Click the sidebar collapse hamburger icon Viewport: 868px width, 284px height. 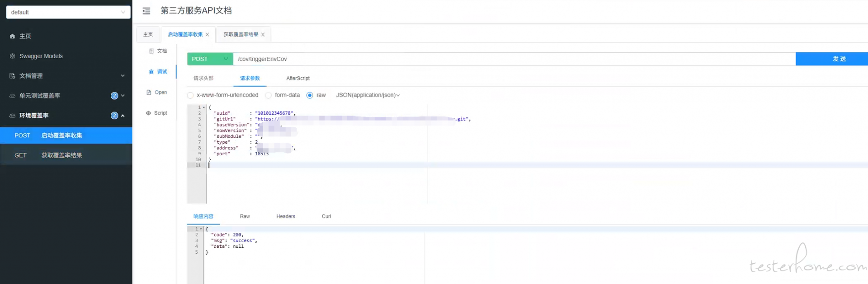coord(146,11)
